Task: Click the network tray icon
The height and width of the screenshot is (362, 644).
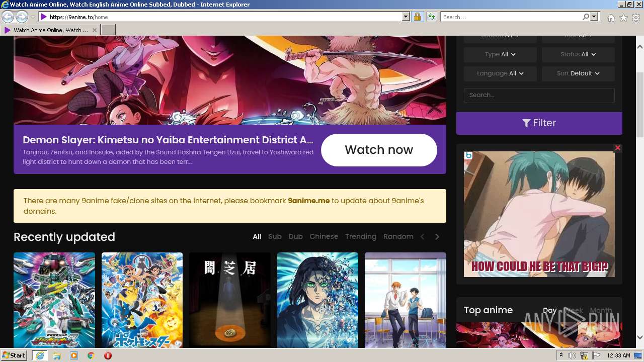Action: point(584,355)
